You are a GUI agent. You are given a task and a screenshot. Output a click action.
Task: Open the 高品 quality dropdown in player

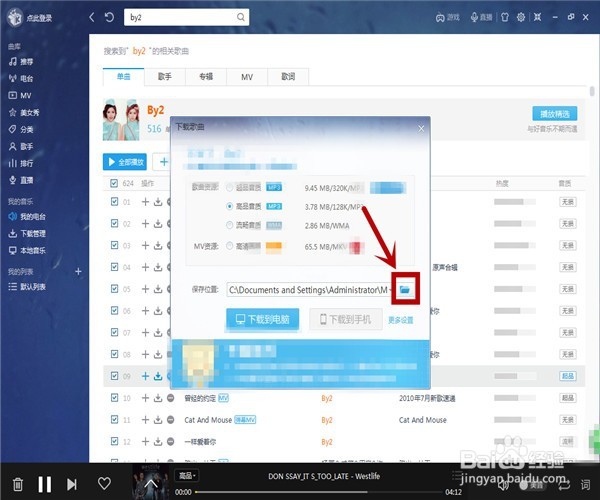pyautogui.click(x=187, y=476)
